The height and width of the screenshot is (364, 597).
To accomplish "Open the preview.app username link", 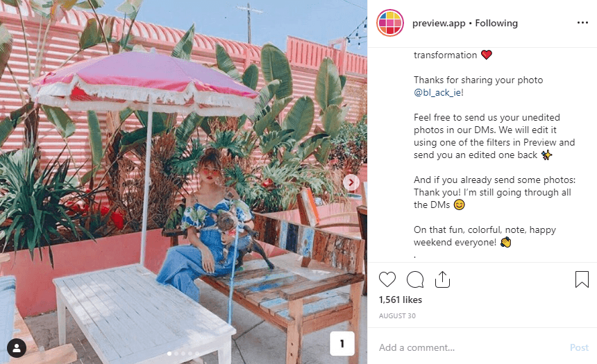I will [x=439, y=23].
